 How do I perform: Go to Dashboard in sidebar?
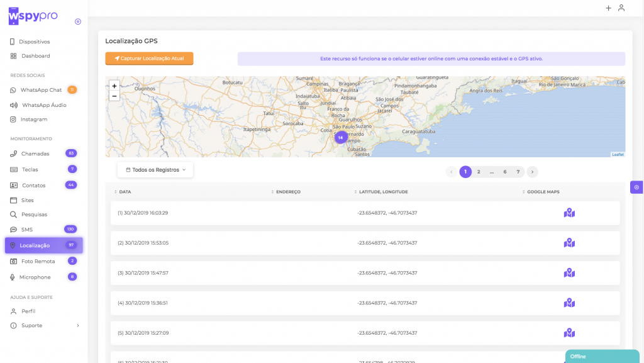tap(30, 56)
